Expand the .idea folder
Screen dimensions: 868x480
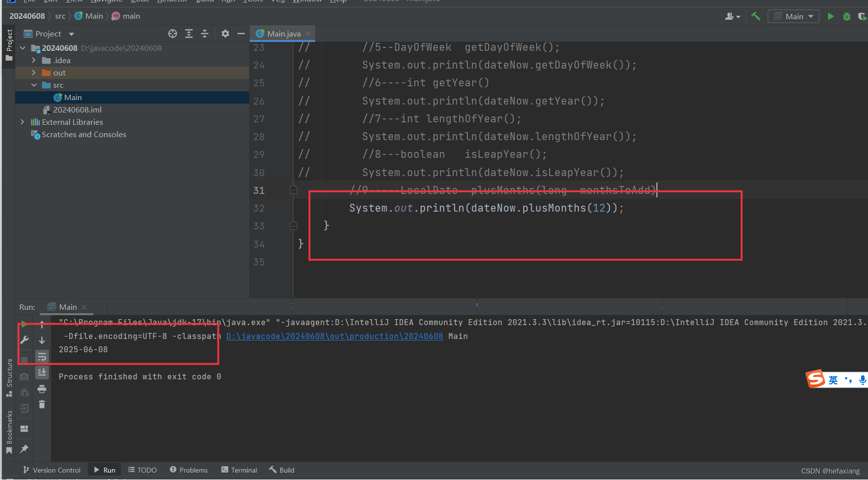34,60
